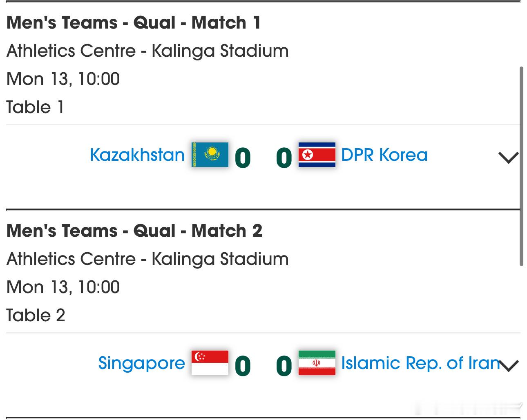
Task: Expand Match 1 details chevron
Action: point(509,158)
